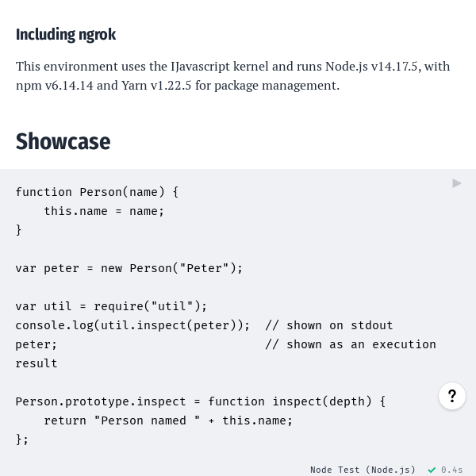Click the peter; statement in the code
The width and height of the screenshot is (476, 476).
(x=36, y=344)
